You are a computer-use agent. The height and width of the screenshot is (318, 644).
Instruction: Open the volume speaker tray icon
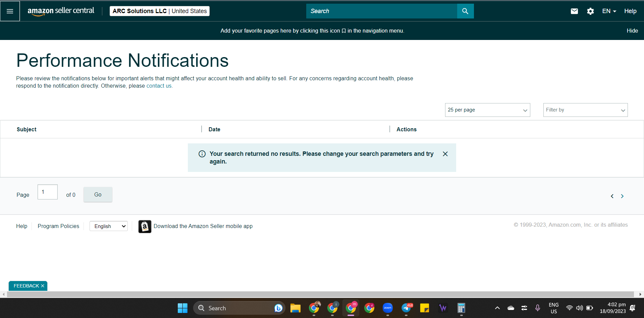[x=579, y=308]
